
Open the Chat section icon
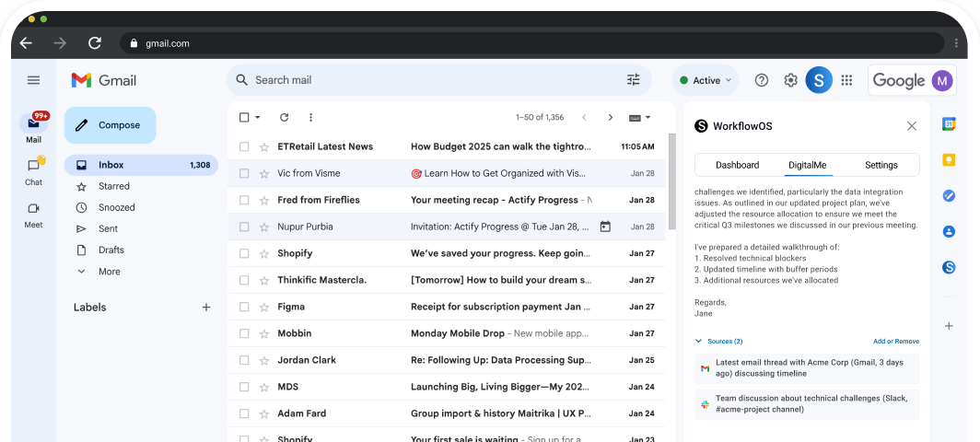click(x=34, y=165)
